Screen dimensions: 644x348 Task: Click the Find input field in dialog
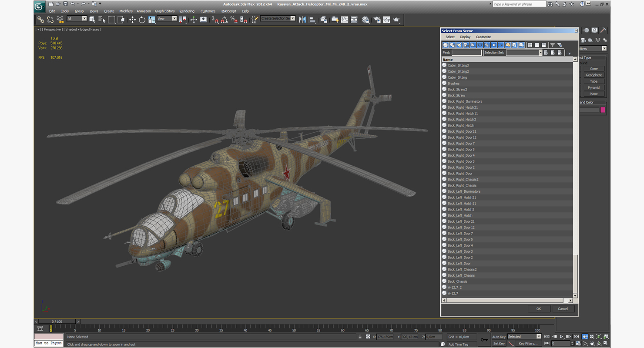466,53
